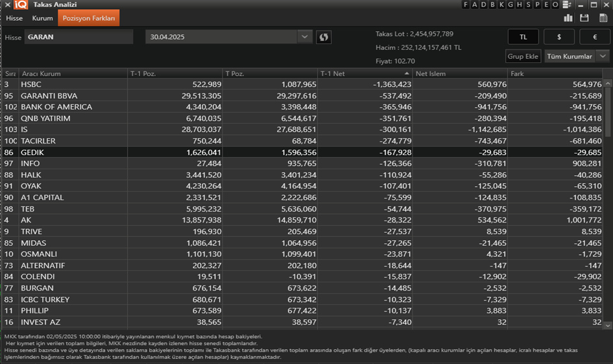Viewport: 613px width, 364px height.
Task: Click the Net Islem column header
Action: pos(460,73)
